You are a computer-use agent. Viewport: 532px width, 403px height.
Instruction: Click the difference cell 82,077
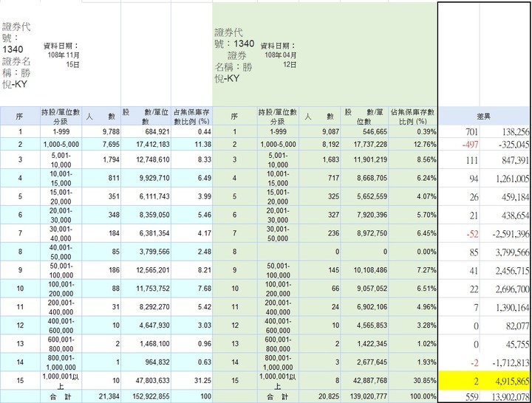[x=505, y=325]
